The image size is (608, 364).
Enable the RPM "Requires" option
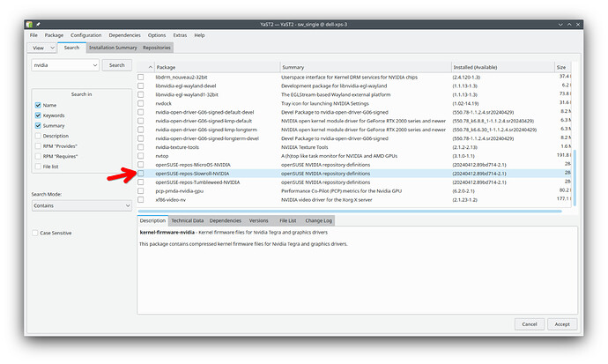(38, 156)
